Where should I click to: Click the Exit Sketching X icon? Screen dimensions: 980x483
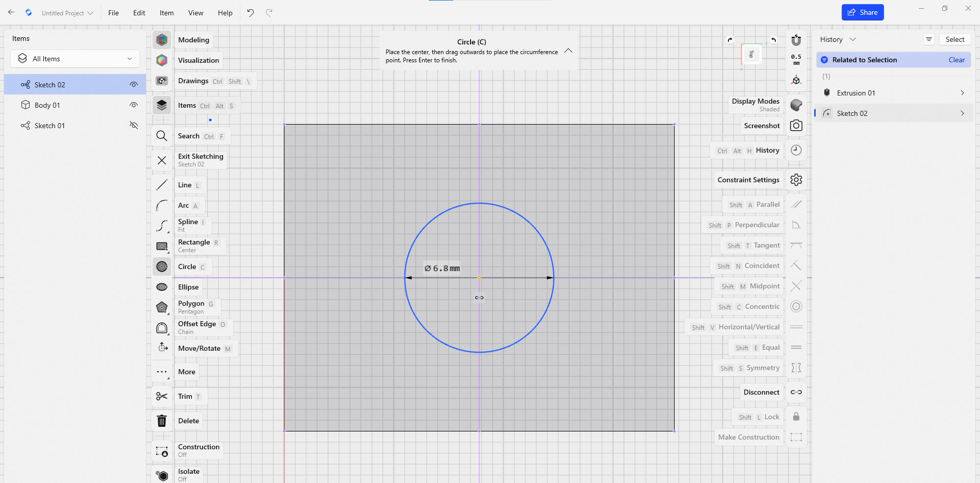tap(162, 160)
